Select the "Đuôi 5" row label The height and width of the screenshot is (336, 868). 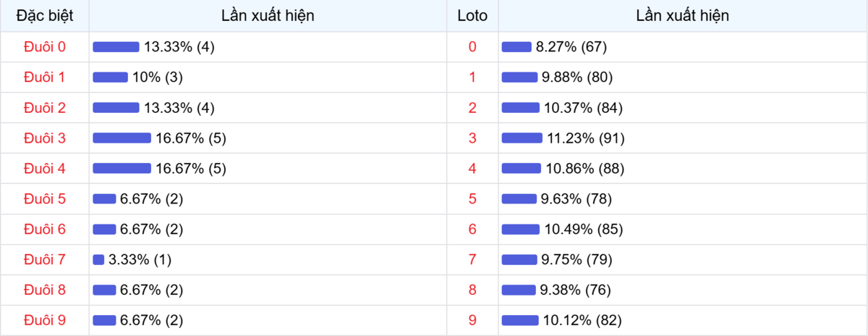pos(45,199)
